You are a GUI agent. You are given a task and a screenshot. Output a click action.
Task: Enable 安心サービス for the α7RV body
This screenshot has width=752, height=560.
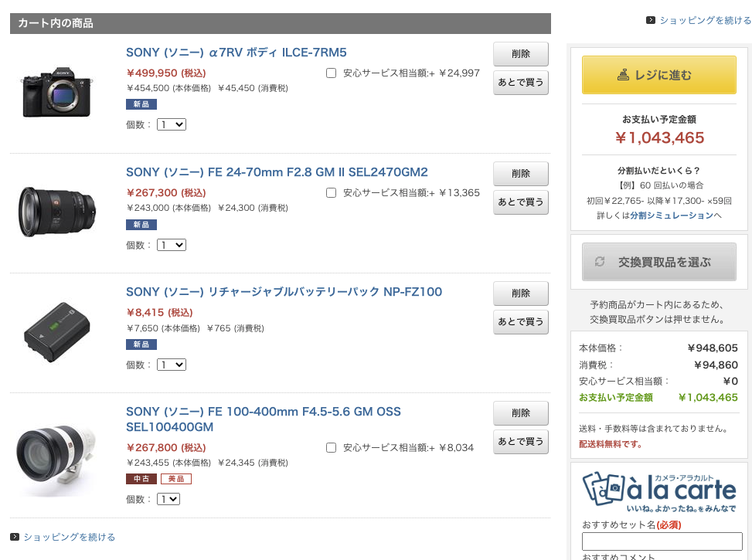[331, 73]
